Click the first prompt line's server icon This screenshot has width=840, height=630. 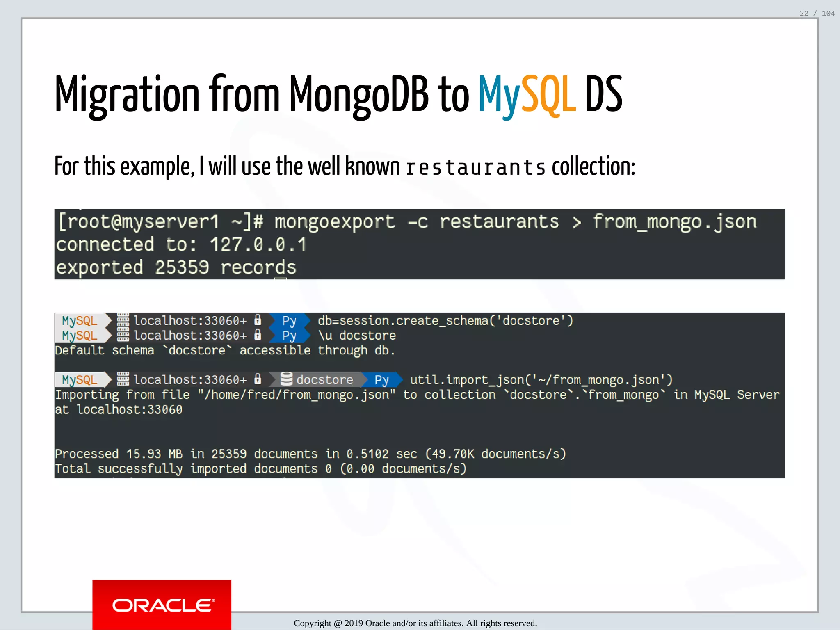(123, 320)
